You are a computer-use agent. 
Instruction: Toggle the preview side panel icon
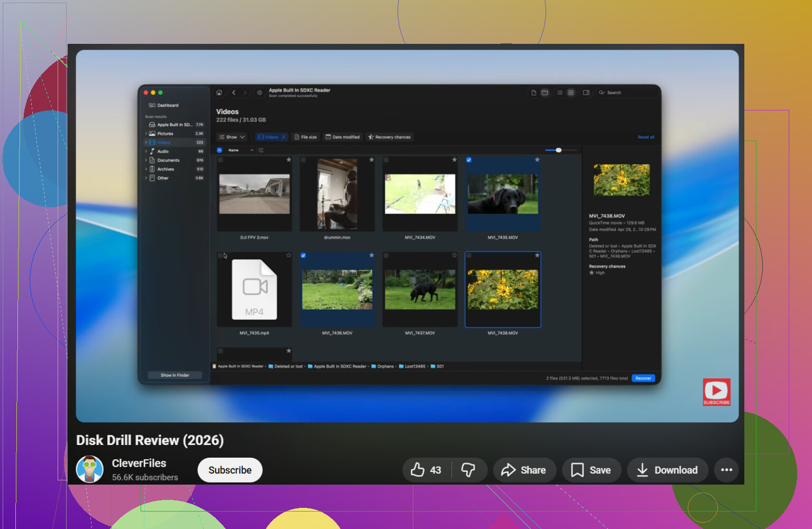pos(586,92)
